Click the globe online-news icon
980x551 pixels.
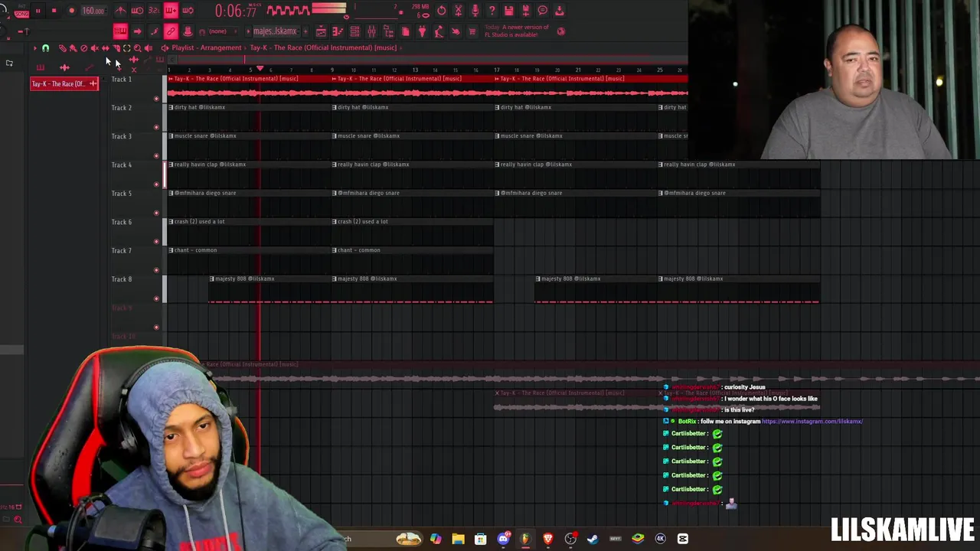tap(561, 31)
